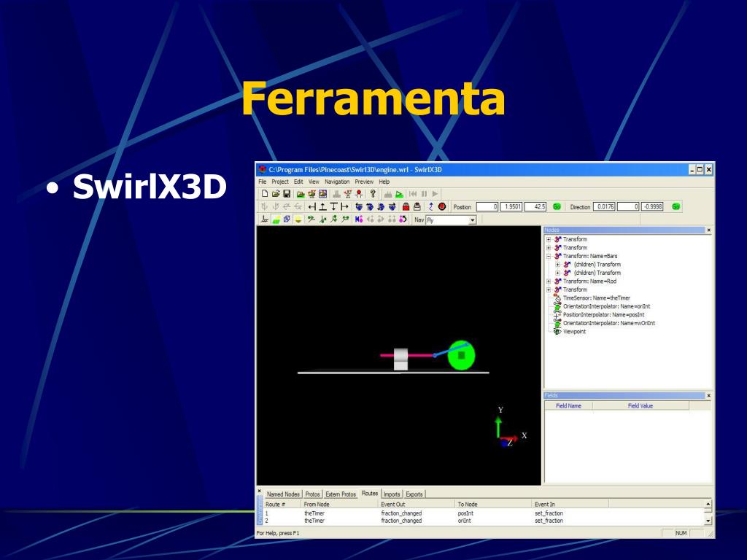Click the Position field showing 1.9501

pos(511,206)
